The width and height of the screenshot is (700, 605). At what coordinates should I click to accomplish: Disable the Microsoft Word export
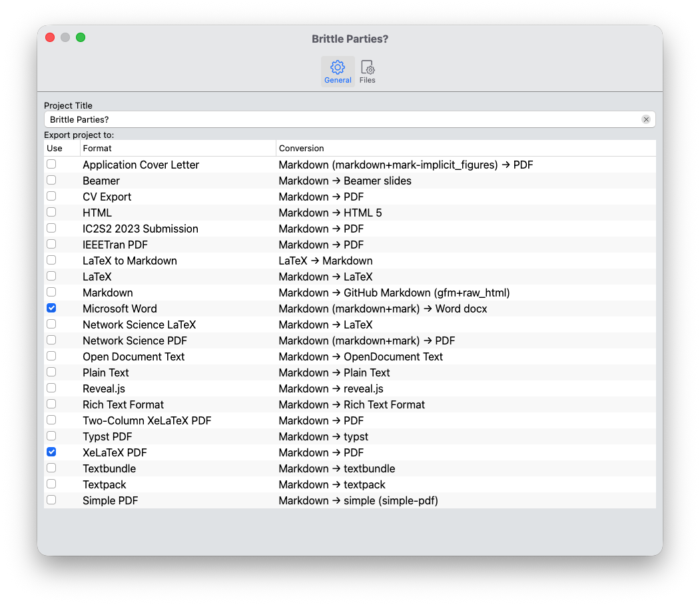pyautogui.click(x=51, y=308)
